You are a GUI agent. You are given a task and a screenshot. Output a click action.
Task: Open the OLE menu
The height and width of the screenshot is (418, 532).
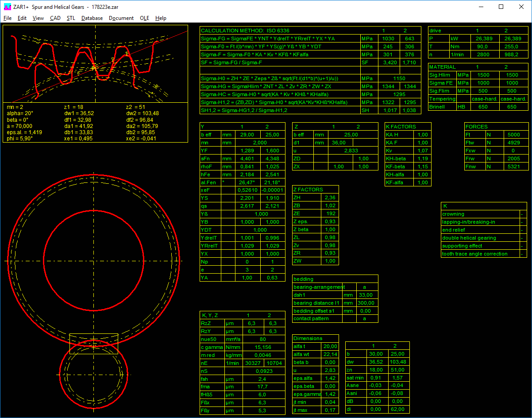click(x=144, y=18)
